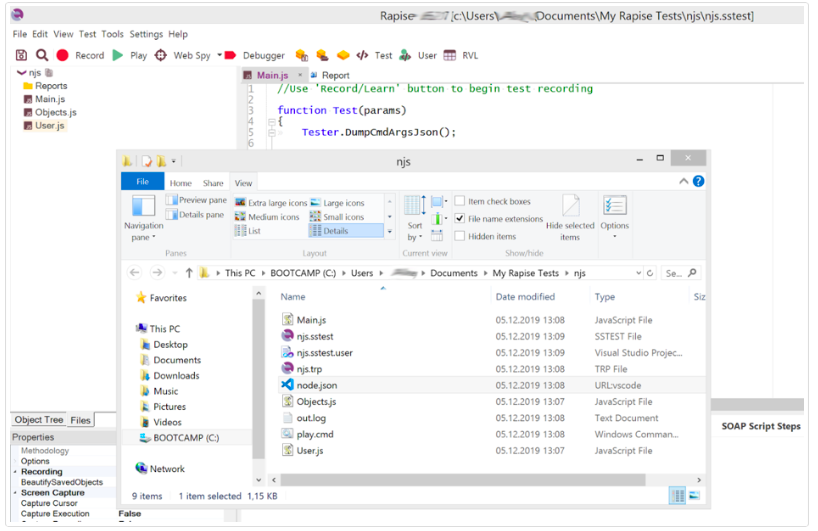Click the Explorer help question mark icon
This screenshot has width=818, height=531.
698,181
